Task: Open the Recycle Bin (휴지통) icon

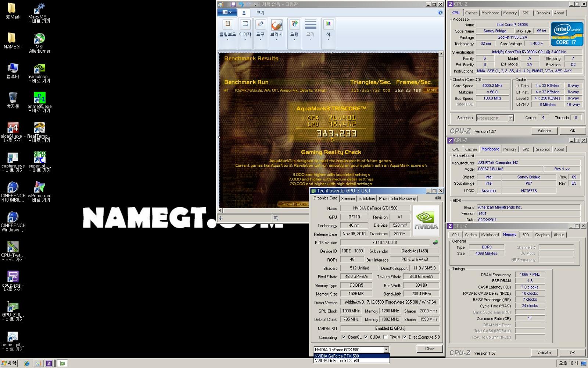Action: [12, 100]
